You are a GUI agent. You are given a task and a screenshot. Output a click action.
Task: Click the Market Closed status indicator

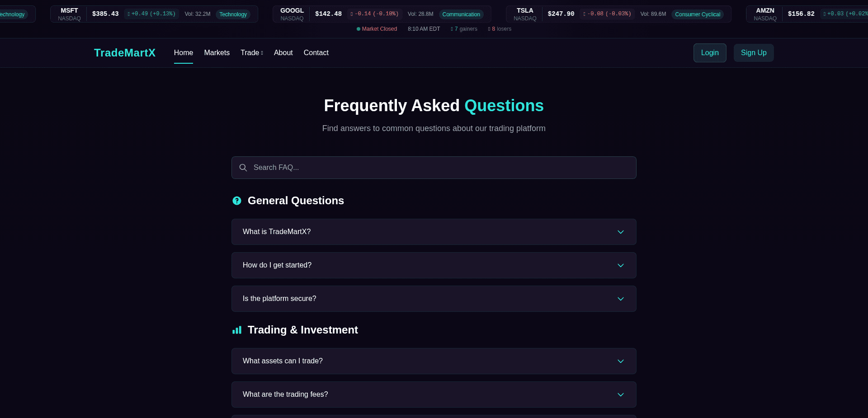point(377,29)
